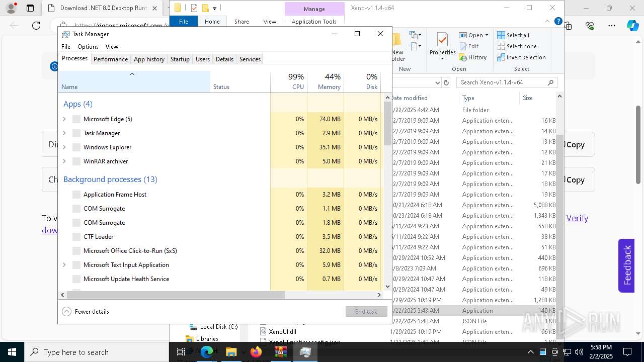Viewport: 644px width, 362px height.
Task: Click Task Manager horizontal scrollbar thumb
Action: [175, 295]
